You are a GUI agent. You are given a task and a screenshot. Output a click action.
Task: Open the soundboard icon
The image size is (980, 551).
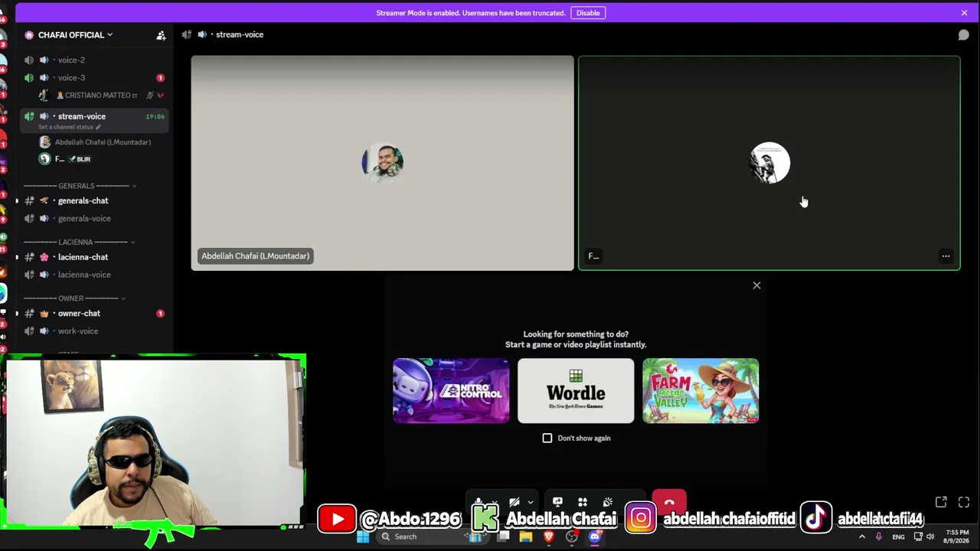608,502
